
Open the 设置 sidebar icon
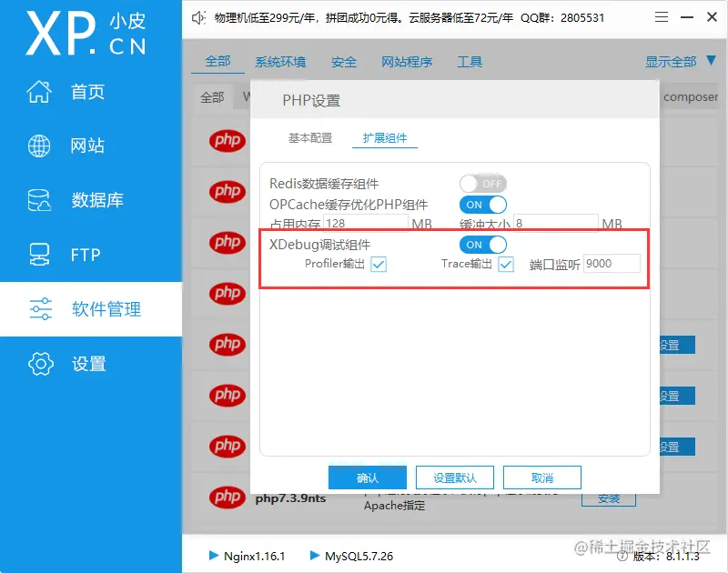coord(41,364)
